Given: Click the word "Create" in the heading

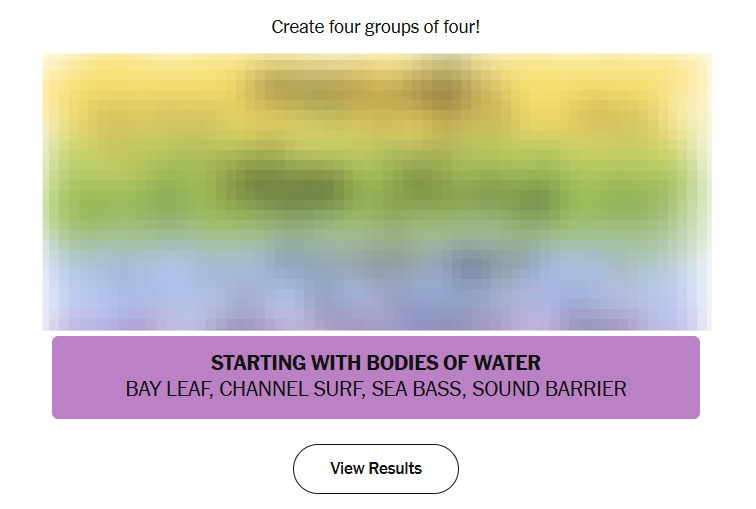Looking at the screenshot, I should [x=296, y=27].
